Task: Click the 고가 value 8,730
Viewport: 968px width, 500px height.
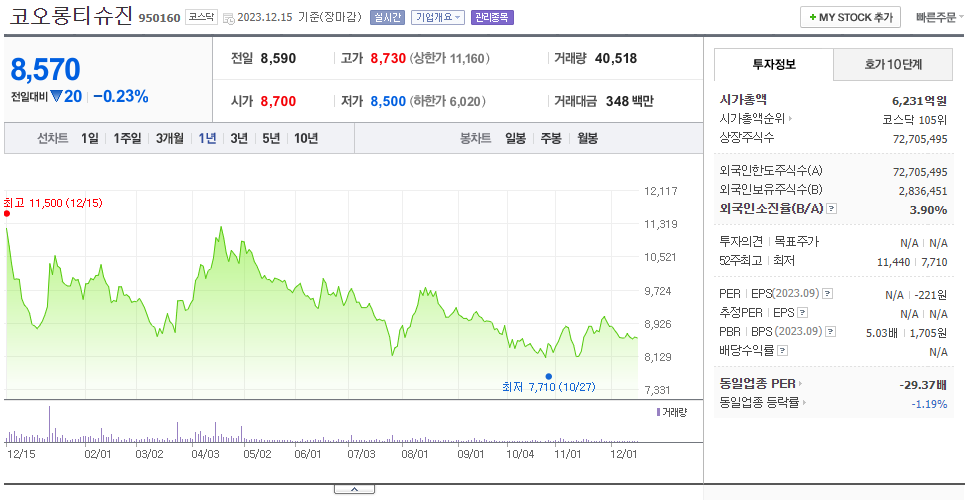Action: tap(388, 59)
